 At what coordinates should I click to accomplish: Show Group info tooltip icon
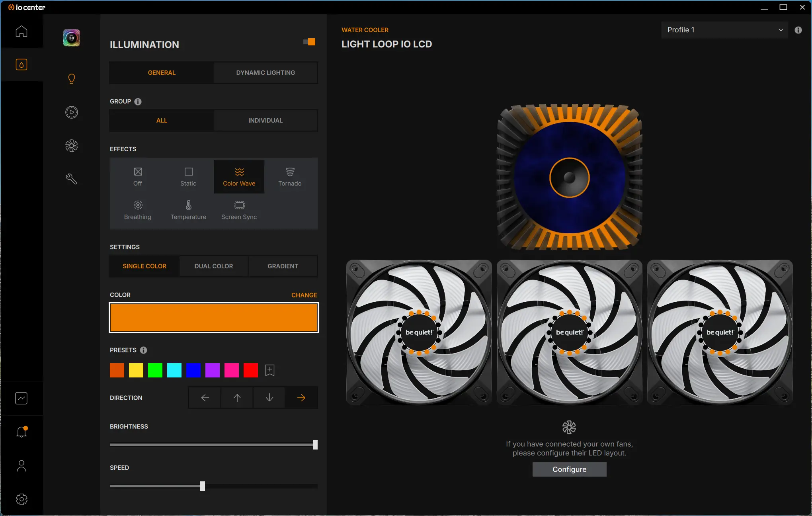(138, 102)
